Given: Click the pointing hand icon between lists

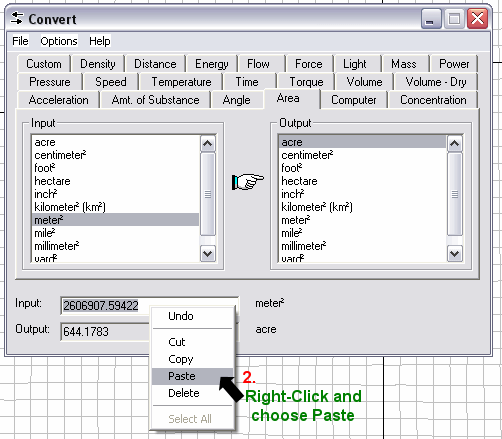Looking at the screenshot, I should 248,182.
